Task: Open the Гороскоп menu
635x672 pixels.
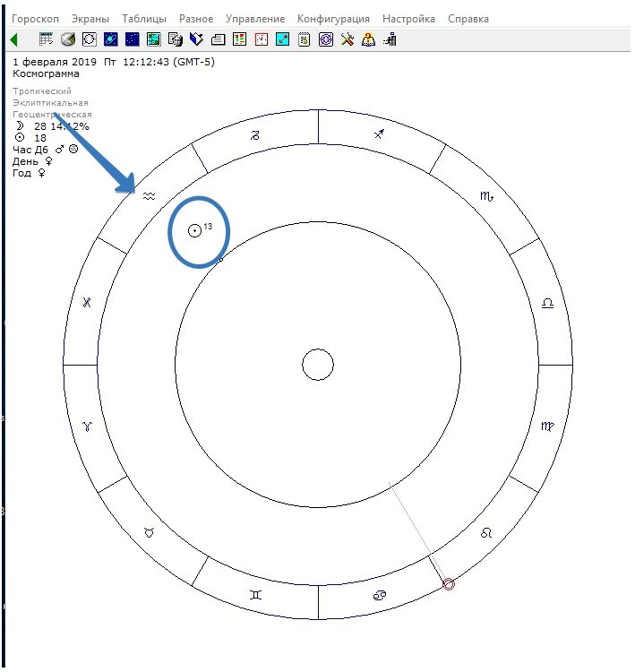Action: [x=35, y=19]
